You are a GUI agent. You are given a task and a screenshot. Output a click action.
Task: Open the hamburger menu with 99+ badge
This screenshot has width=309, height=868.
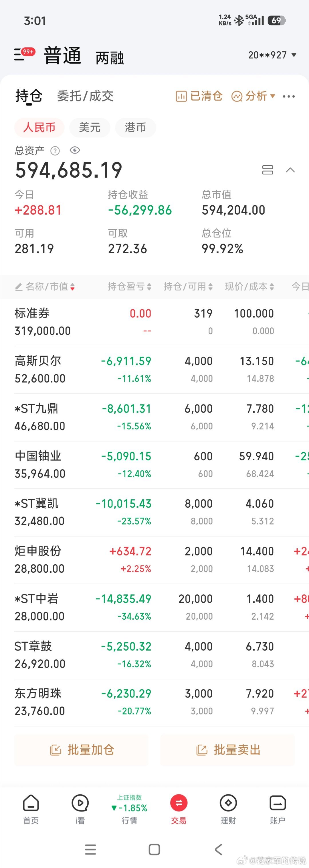click(24, 54)
